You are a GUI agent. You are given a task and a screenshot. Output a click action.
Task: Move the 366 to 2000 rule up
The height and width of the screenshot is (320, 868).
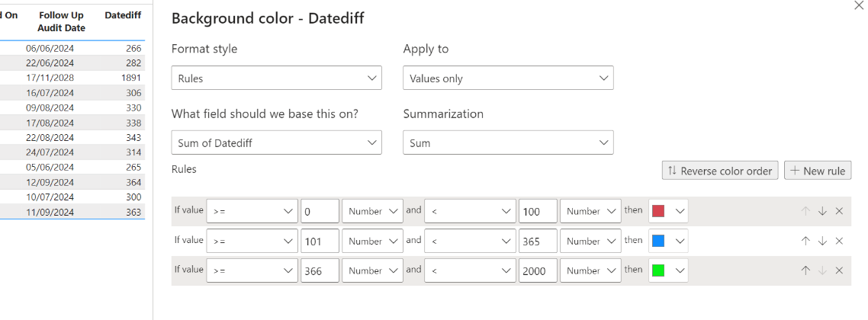coord(806,270)
